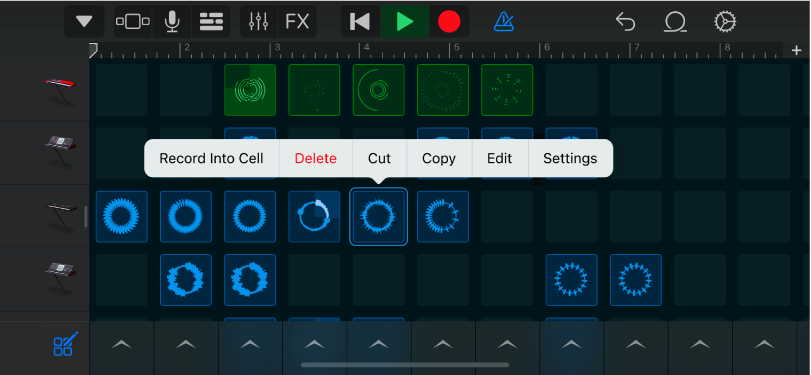Image resolution: width=811 pixels, height=375 pixels.
Task: Tap the microphone icon in toolbar
Action: (x=172, y=22)
